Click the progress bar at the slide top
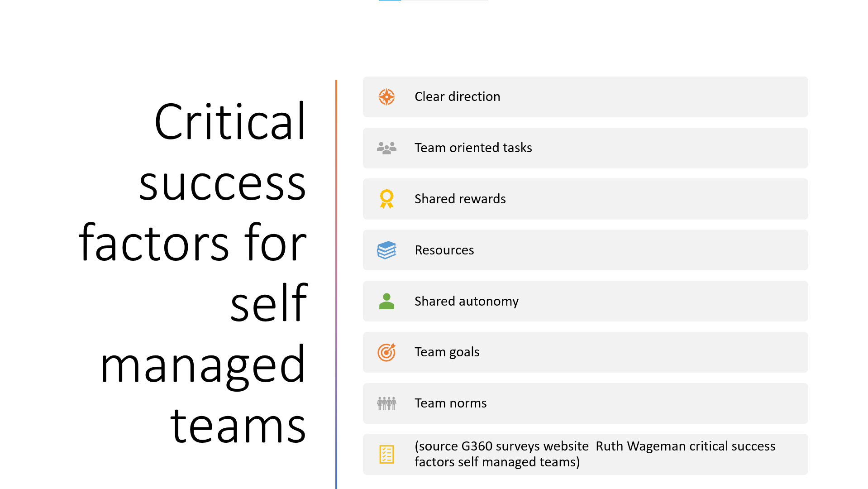Screen dimensions: 868x489 [433, 0]
